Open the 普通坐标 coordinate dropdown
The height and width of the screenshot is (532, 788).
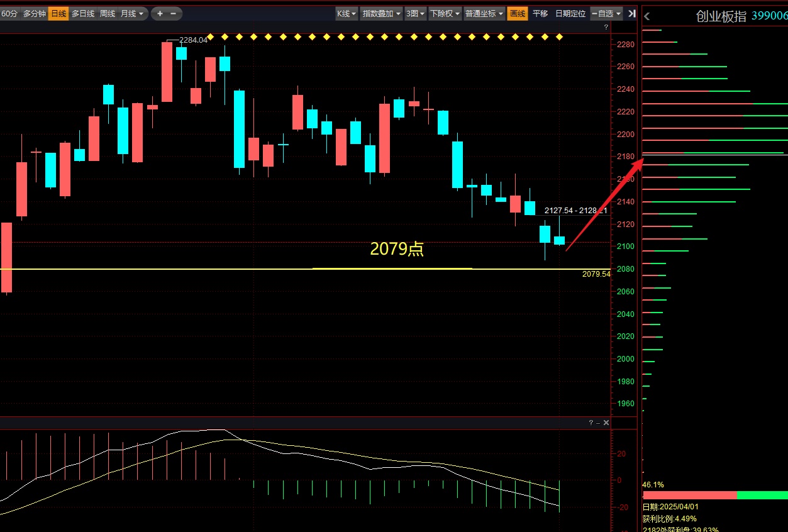pos(484,13)
